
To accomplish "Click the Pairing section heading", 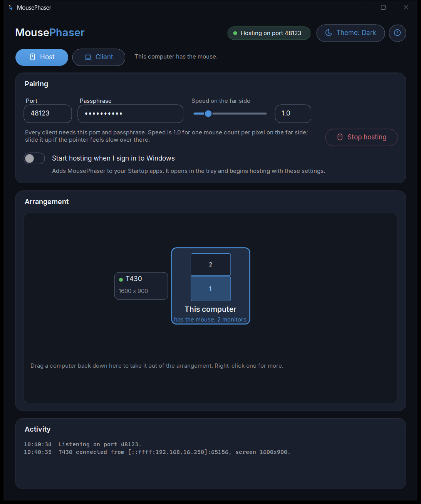I will coord(36,84).
